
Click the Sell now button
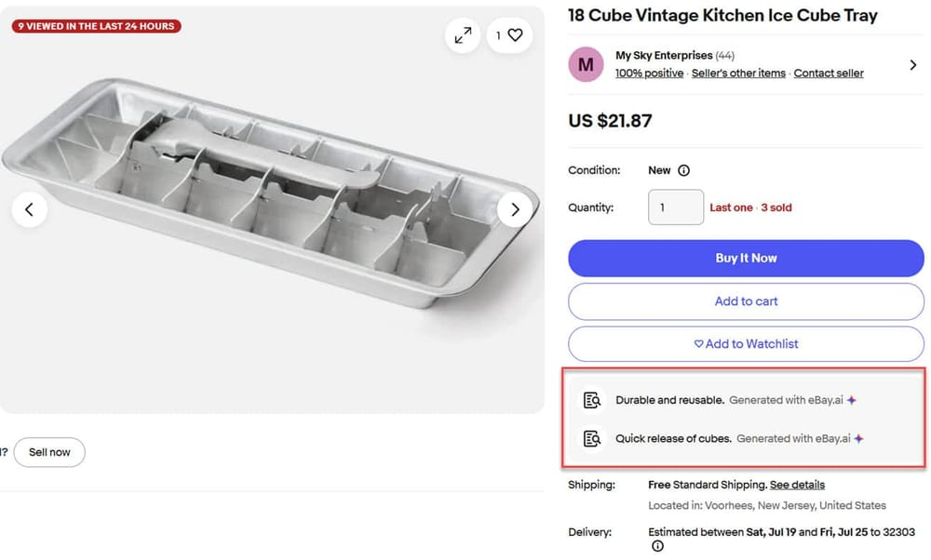[x=49, y=452]
